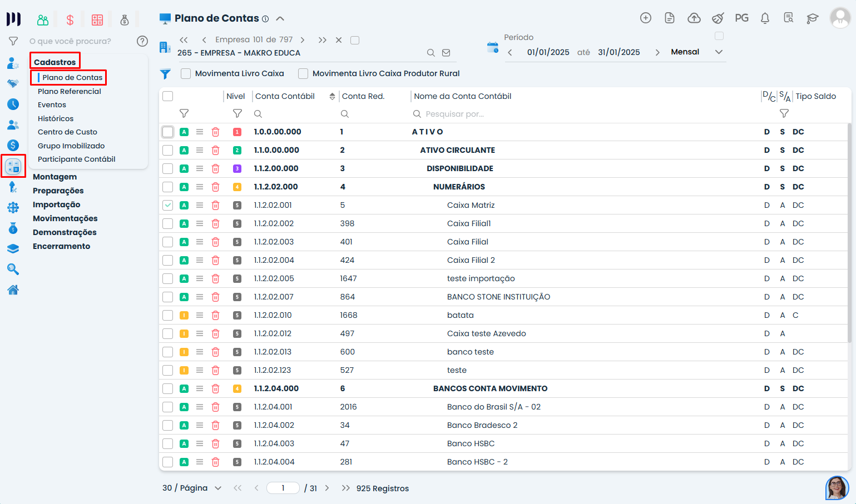Check Movimenta Livro Caixa Produtor Rural
The width and height of the screenshot is (856, 504).
pyautogui.click(x=303, y=73)
